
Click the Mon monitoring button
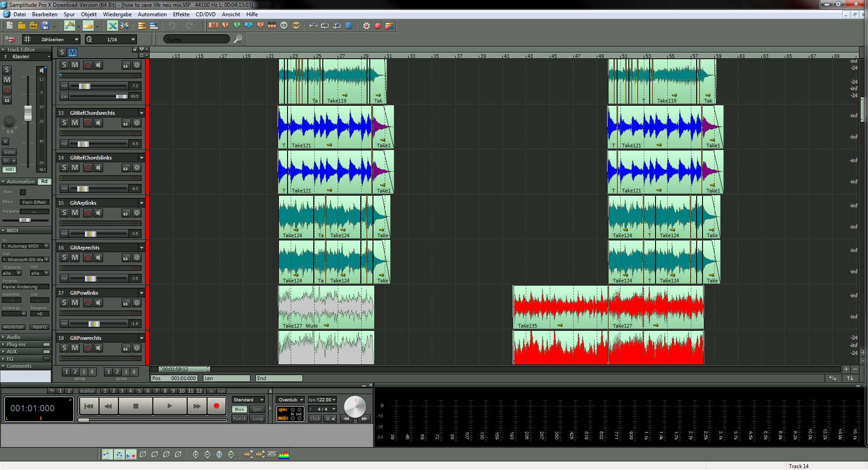(240, 409)
